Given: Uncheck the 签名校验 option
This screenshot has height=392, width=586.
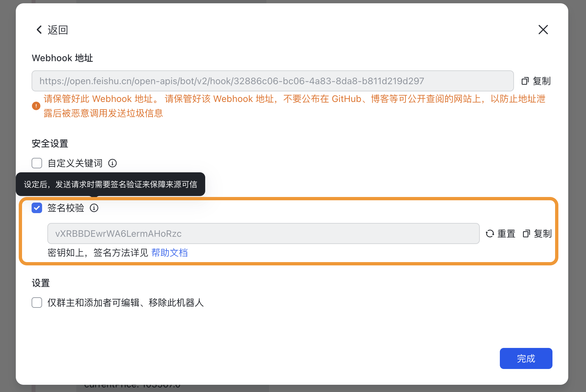Looking at the screenshot, I should point(37,208).
